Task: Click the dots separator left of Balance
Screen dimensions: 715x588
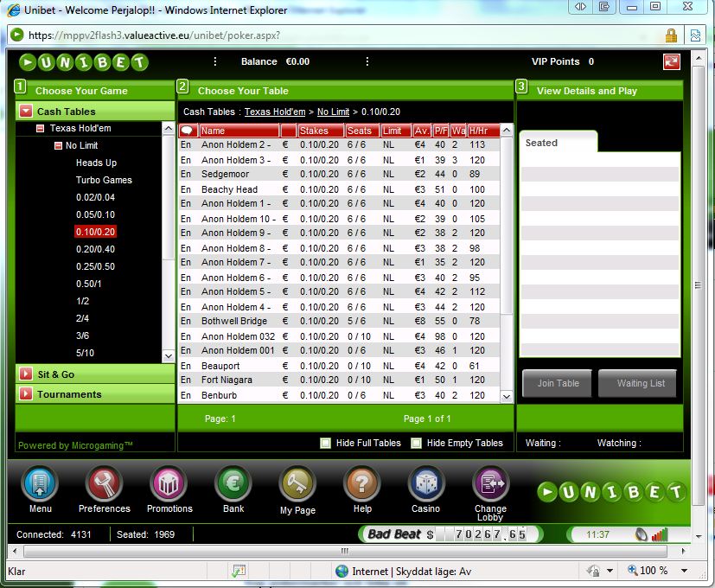Action: (215, 61)
